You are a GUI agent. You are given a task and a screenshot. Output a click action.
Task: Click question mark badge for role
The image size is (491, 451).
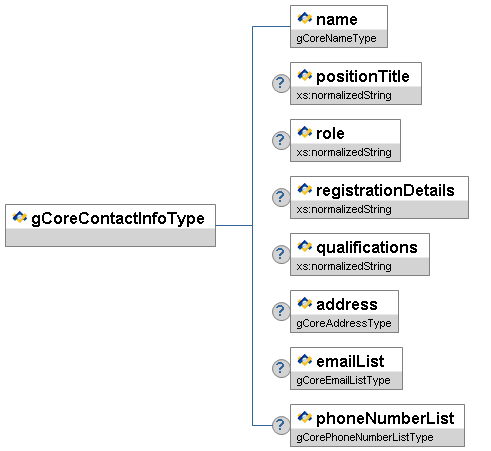click(x=281, y=140)
